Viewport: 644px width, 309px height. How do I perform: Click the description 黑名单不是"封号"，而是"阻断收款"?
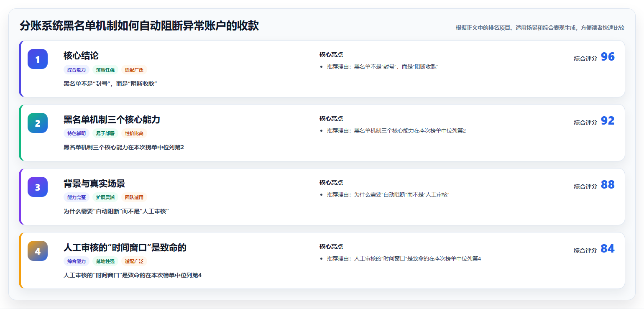tap(110, 84)
